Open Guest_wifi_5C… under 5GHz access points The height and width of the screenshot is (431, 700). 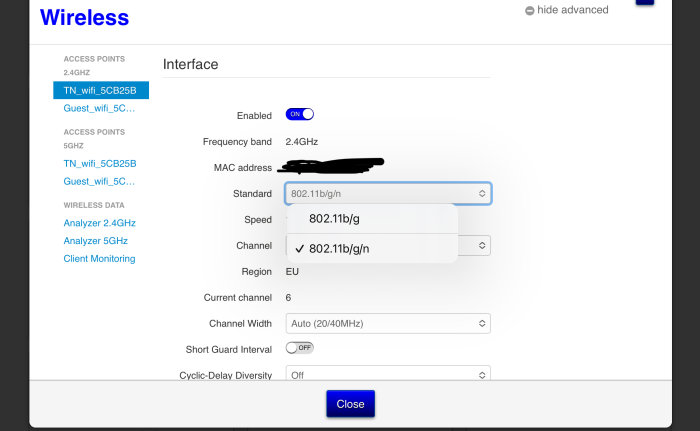(99, 181)
